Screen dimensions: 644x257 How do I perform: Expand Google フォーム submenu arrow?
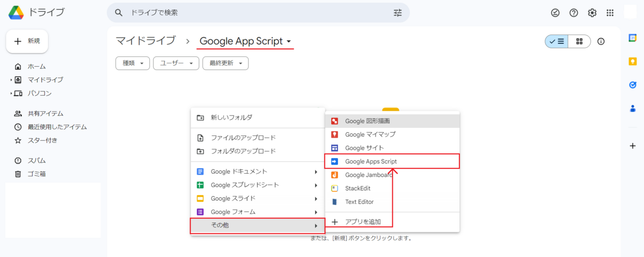click(x=316, y=212)
